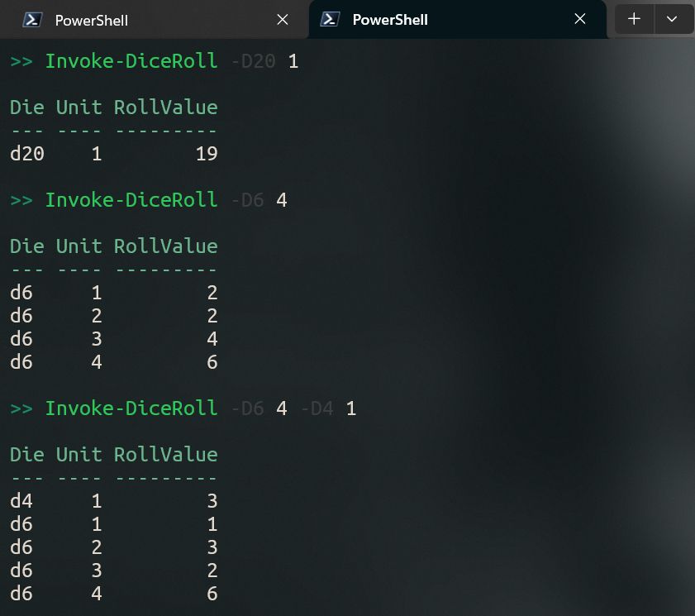695x616 pixels.
Task: Click roll value 1 in third table
Action: (212, 524)
